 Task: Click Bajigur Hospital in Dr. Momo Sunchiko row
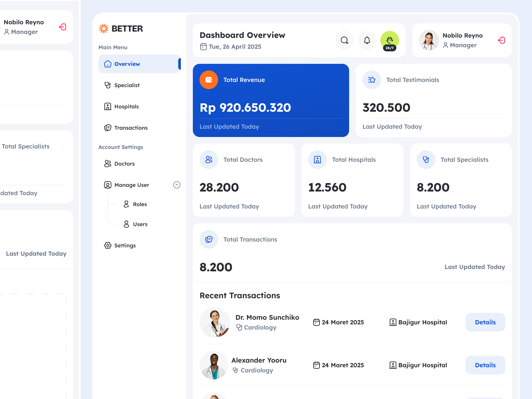tap(422, 322)
